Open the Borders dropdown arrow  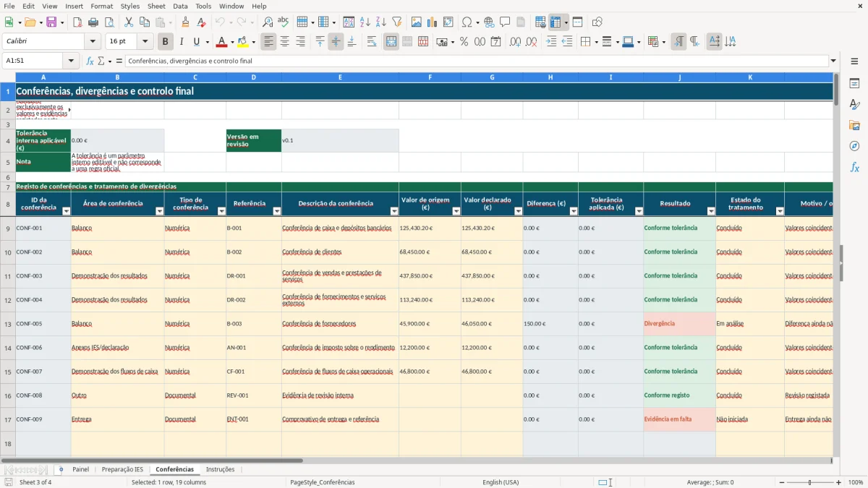[595, 42]
